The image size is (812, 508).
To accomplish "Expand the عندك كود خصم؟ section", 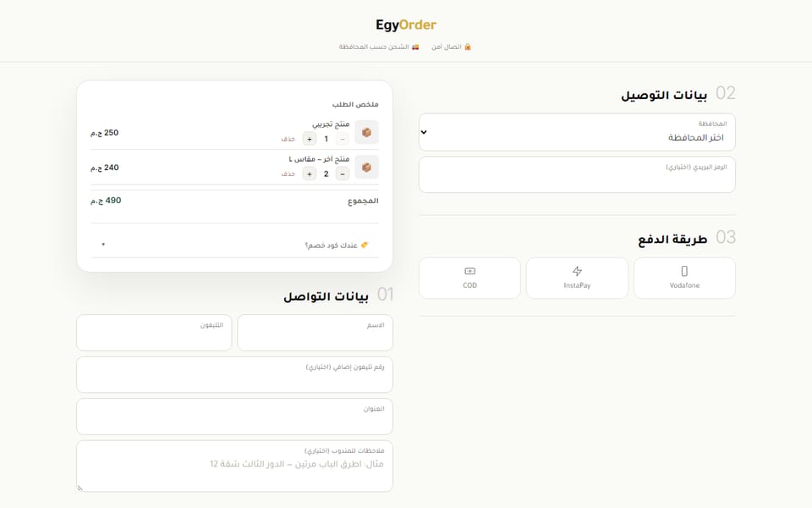I will click(x=234, y=245).
